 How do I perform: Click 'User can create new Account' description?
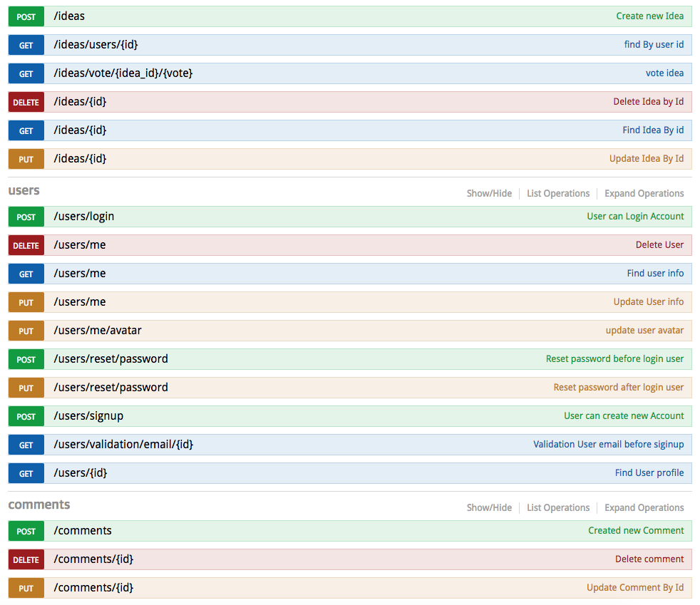(624, 416)
